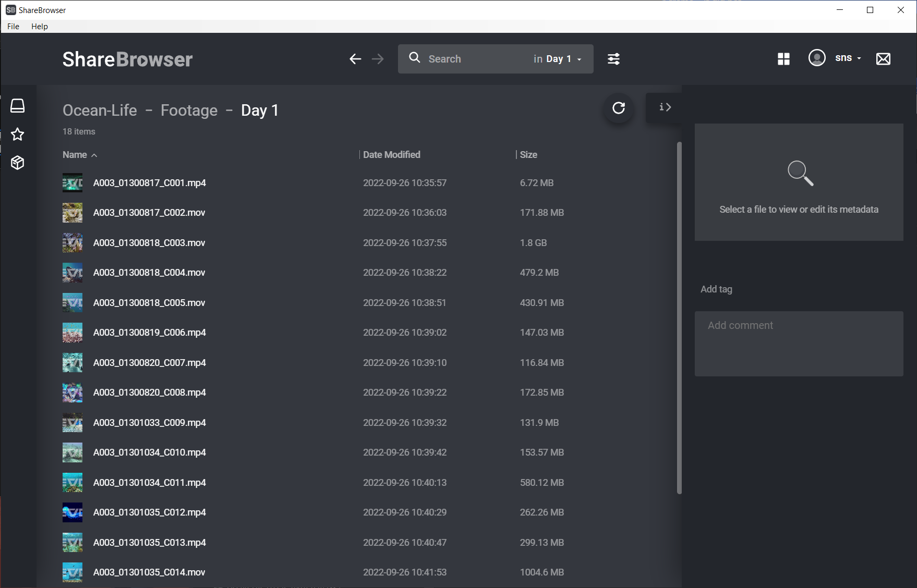
Task: Sort by Date Modified column
Action: pos(391,155)
